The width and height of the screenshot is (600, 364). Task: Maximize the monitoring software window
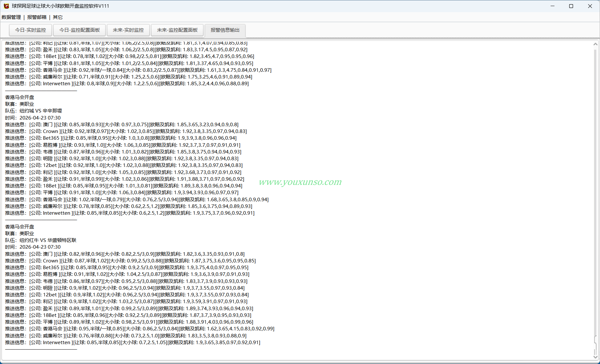click(571, 6)
